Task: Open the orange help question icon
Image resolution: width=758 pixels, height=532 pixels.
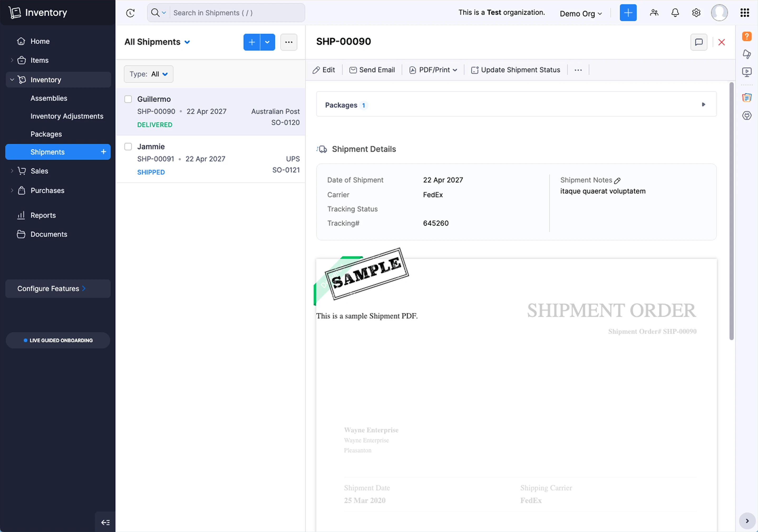Action: coord(746,36)
